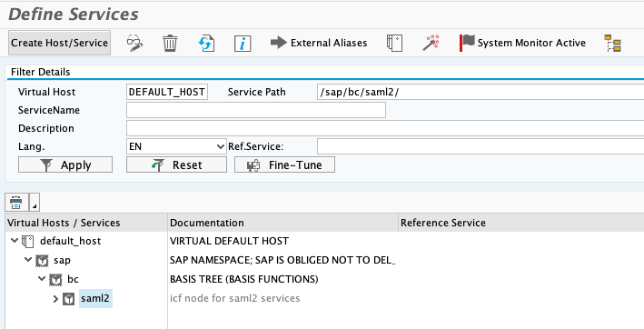The height and width of the screenshot is (329, 644).
Task: Click the hierarchy tree structure icon
Action: point(612,43)
